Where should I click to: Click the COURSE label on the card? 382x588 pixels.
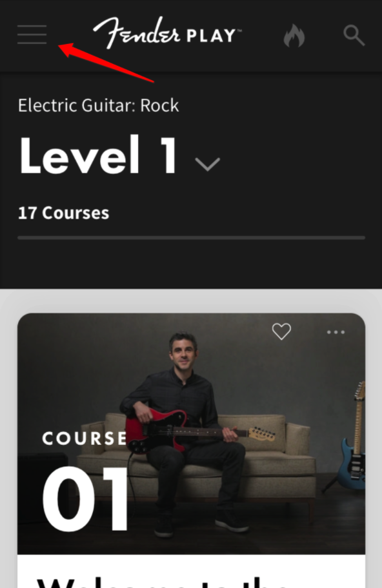[x=85, y=438]
